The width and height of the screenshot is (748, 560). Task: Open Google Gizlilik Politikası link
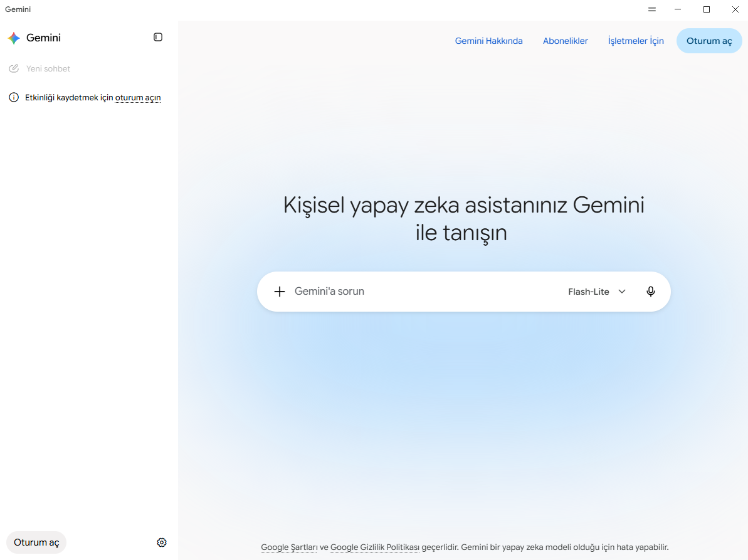point(374,547)
